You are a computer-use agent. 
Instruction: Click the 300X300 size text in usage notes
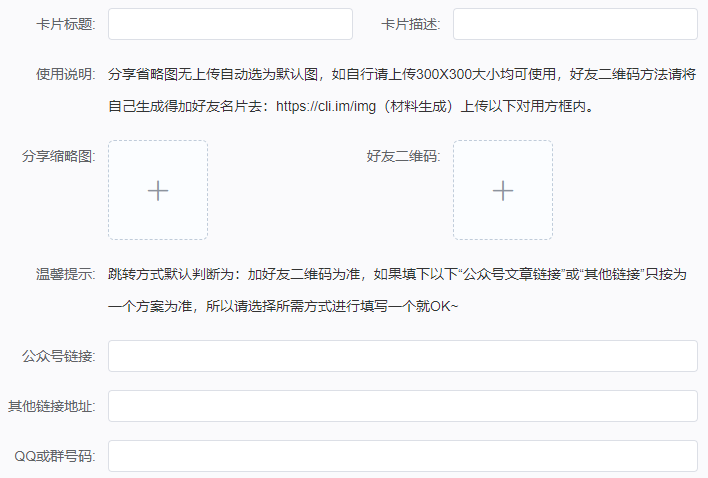click(x=438, y=74)
